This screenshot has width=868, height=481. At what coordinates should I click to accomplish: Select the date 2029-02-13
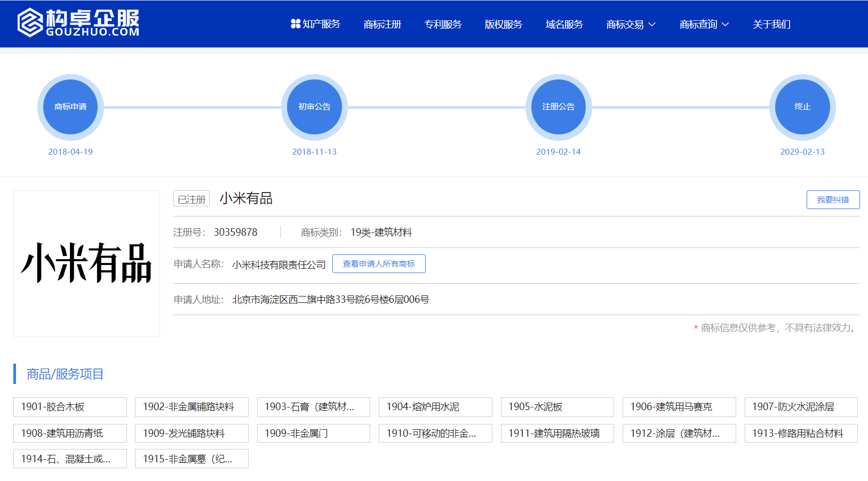click(x=802, y=152)
